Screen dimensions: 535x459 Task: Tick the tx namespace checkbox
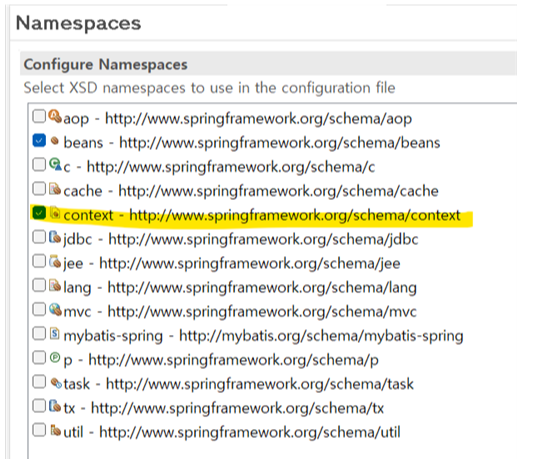(x=39, y=406)
